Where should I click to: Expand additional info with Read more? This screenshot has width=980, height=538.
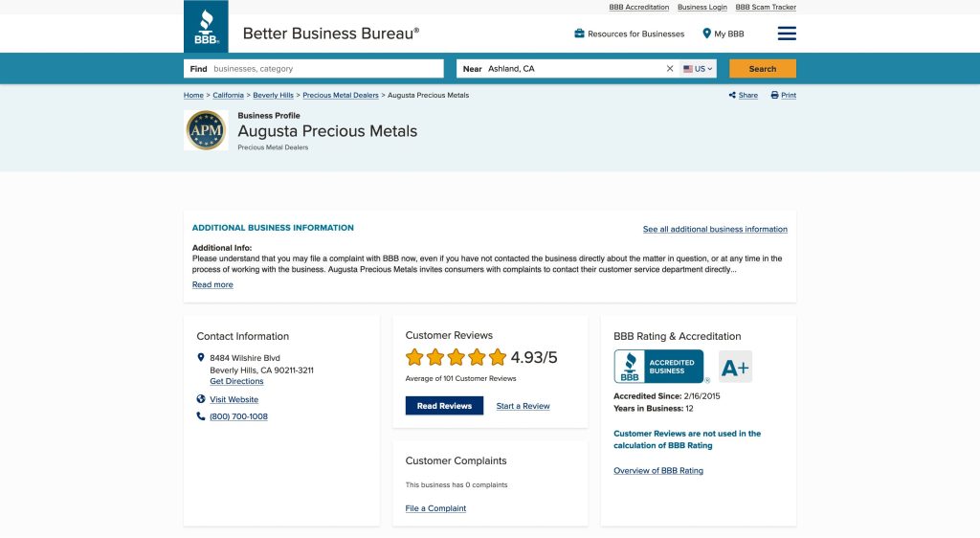pos(212,284)
